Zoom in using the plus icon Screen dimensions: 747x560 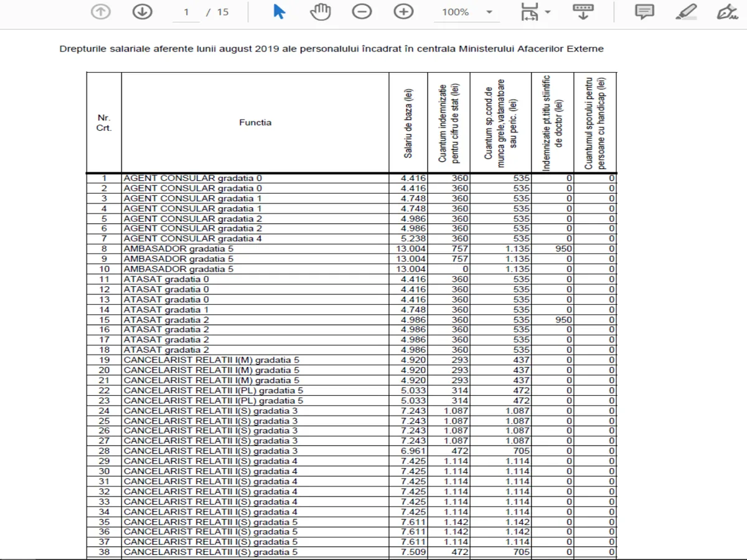404,12
